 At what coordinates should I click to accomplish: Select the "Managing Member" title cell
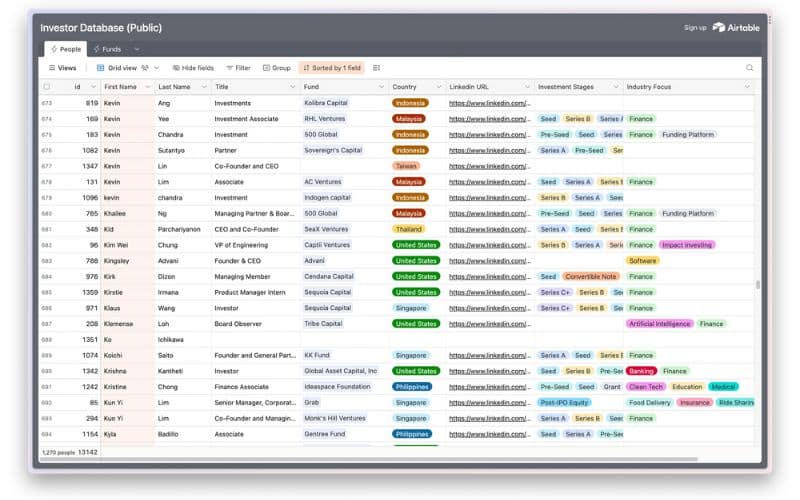pyautogui.click(x=255, y=277)
